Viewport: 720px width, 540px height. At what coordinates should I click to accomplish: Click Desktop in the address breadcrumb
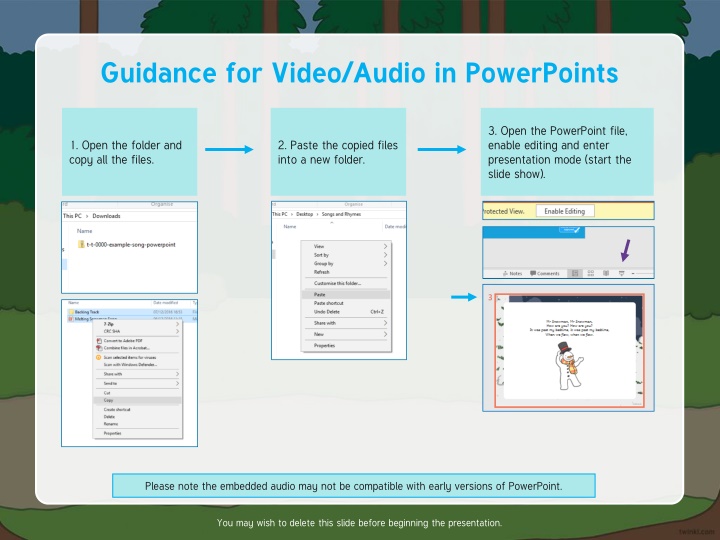[x=304, y=214]
